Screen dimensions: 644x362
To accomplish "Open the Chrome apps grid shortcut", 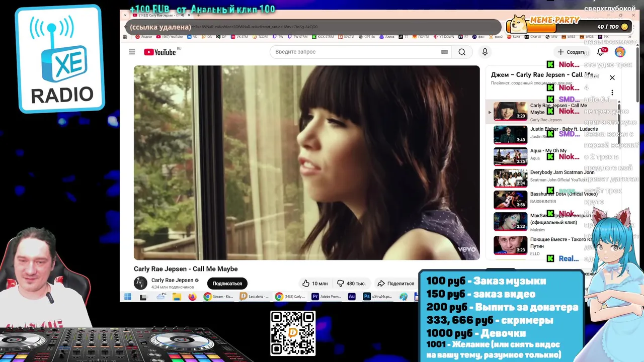I will (x=125, y=37).
